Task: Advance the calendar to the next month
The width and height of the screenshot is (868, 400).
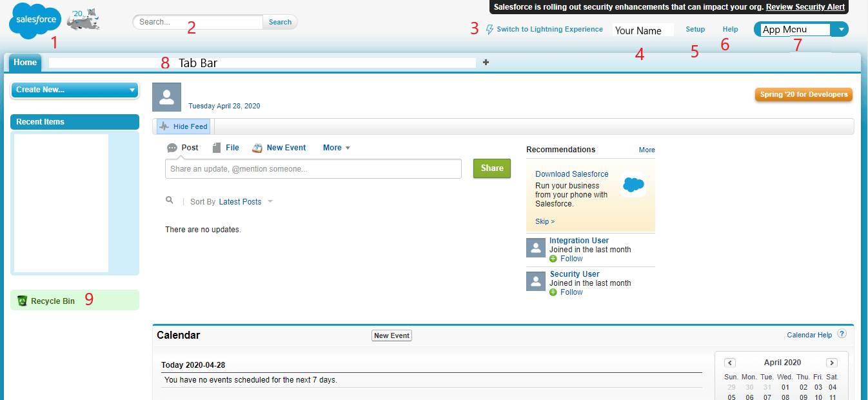Action: tap(832, 363)
